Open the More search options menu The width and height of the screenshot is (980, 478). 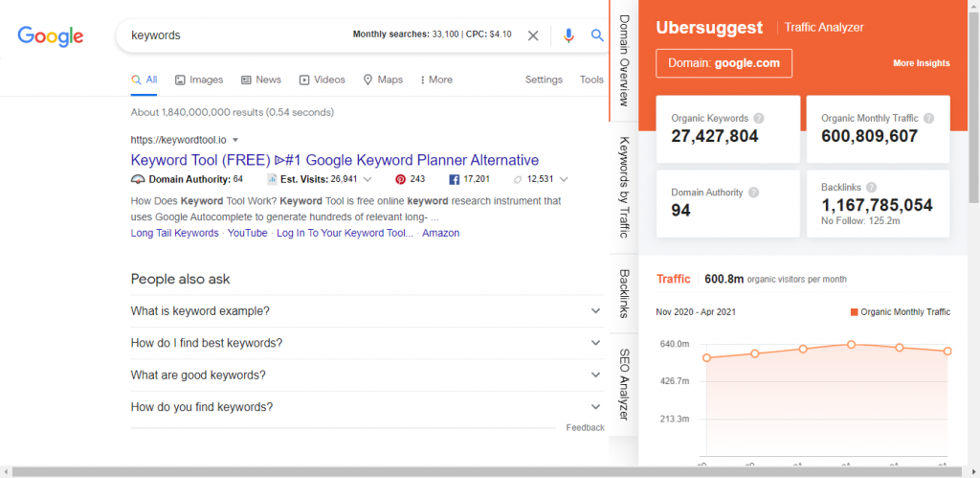point(436,80)
